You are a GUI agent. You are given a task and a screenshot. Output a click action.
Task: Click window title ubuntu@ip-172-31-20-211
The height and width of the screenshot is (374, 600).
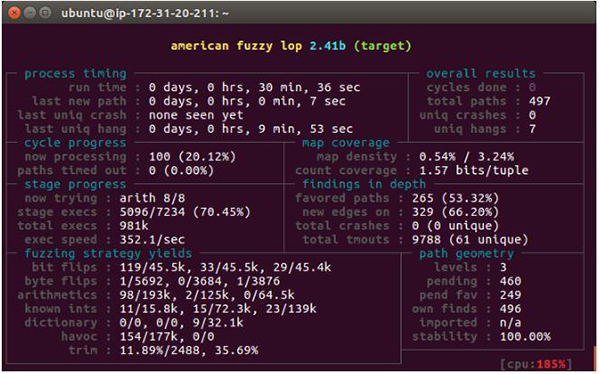145,13
